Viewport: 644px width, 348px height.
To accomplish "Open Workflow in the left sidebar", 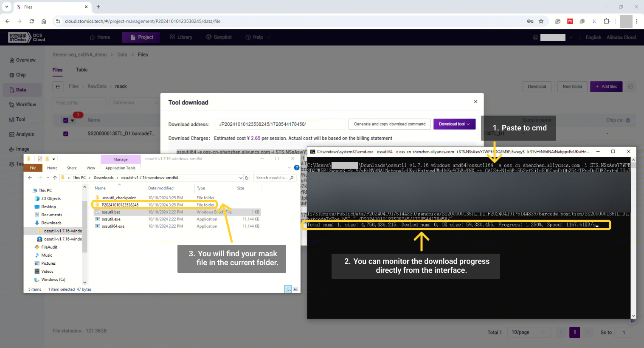I will [x=25, y=105].
